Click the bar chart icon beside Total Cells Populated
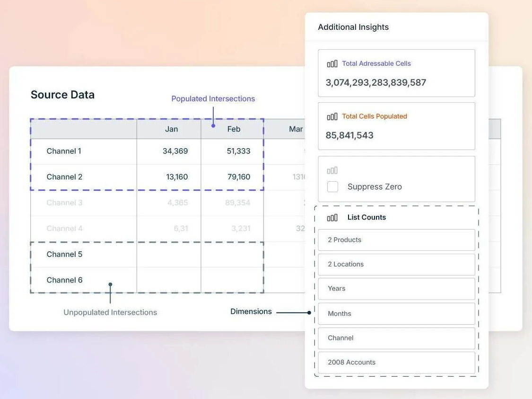The height and width of the screenshot is (399, 532). (x=332, y=117)
